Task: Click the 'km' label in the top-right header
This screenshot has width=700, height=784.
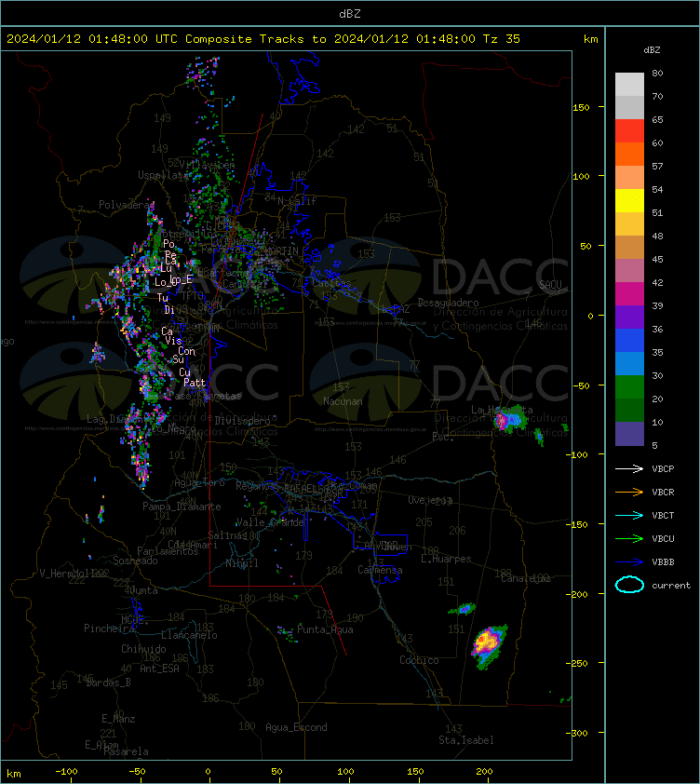Action: click(x=590, y=39)
